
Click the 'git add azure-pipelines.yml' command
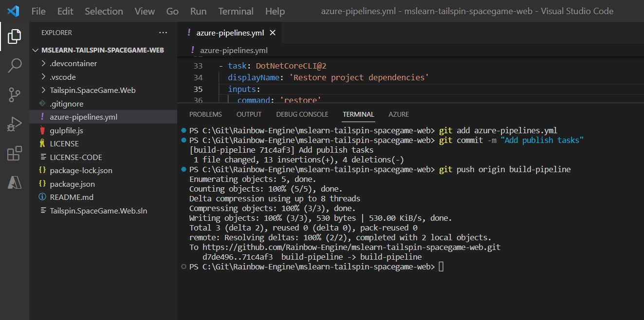click(x=498, y=130)
